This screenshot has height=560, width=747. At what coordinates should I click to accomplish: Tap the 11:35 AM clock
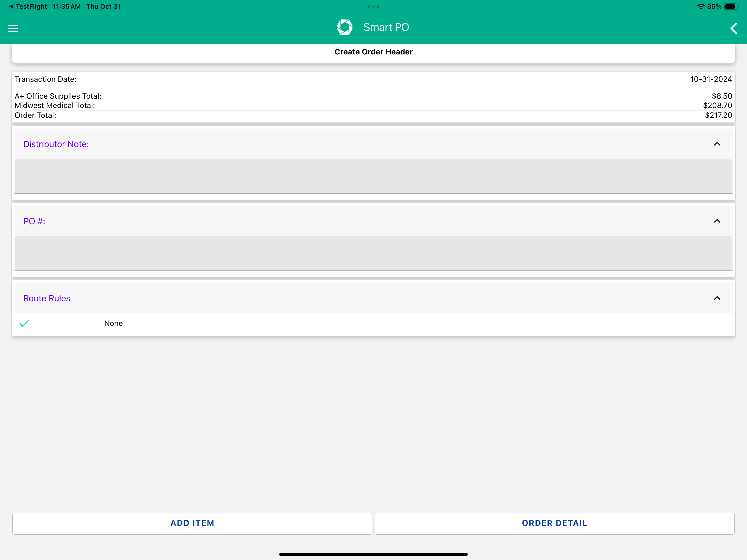(66, 6)
